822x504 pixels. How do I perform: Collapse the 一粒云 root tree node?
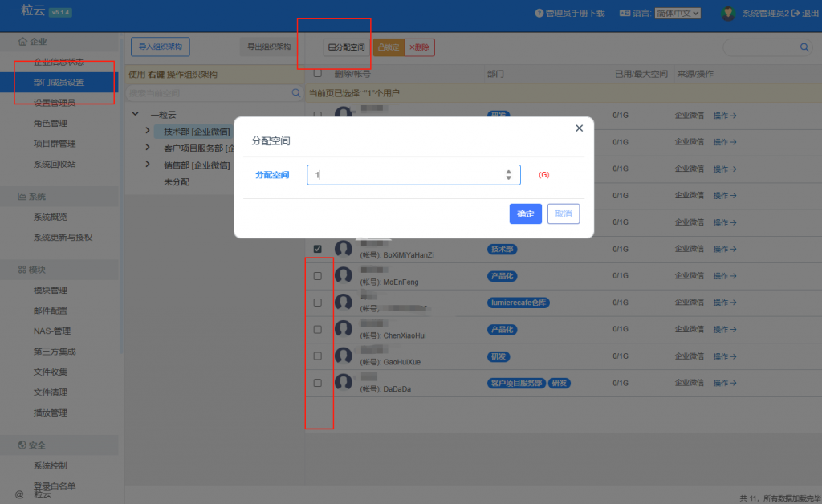pyautogui.click(x=135, y=115)
